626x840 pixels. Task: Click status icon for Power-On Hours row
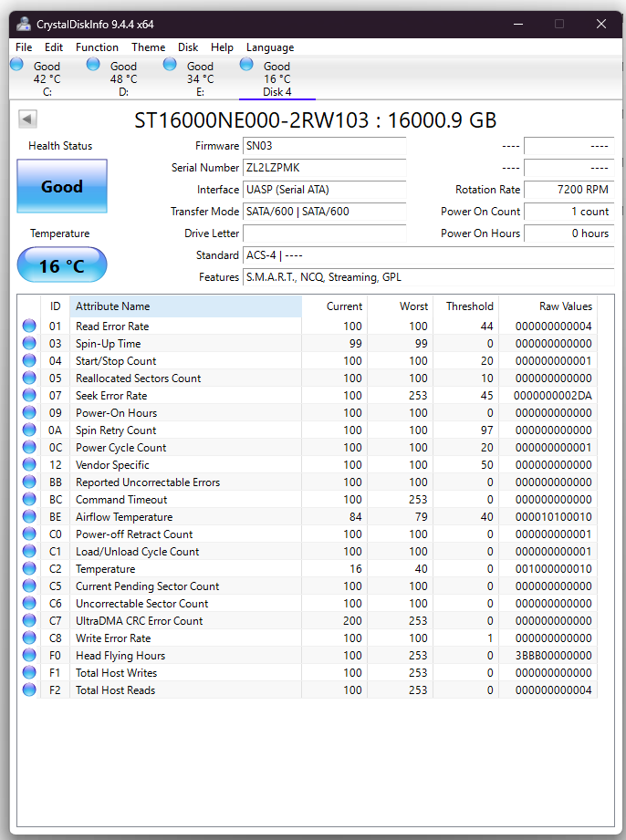29,412
